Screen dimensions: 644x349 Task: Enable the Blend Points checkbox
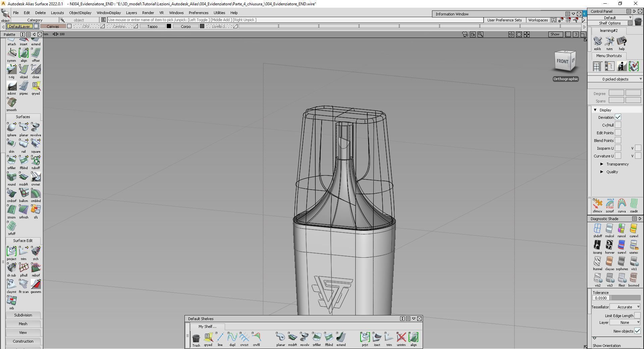pos(618,140)
